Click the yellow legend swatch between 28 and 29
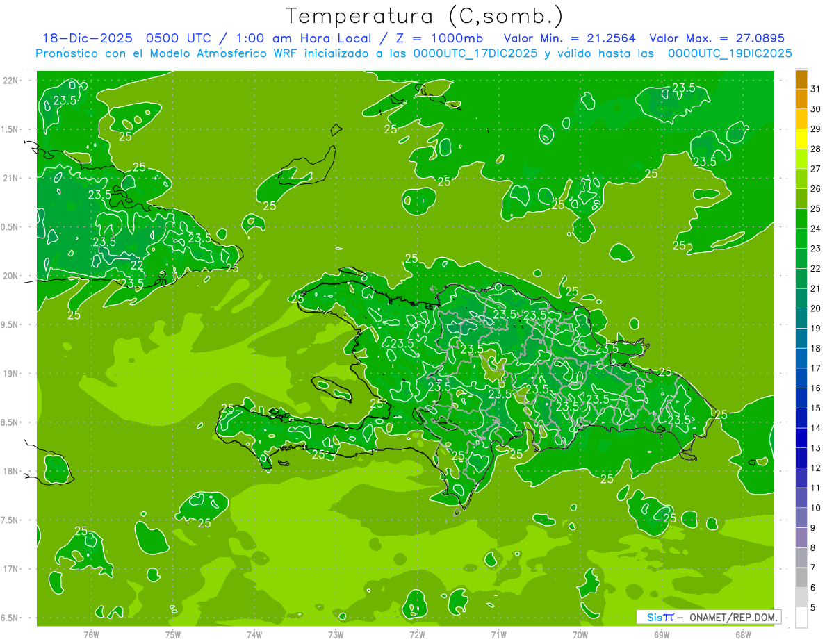The image size is (834, 644). [801, 139]
